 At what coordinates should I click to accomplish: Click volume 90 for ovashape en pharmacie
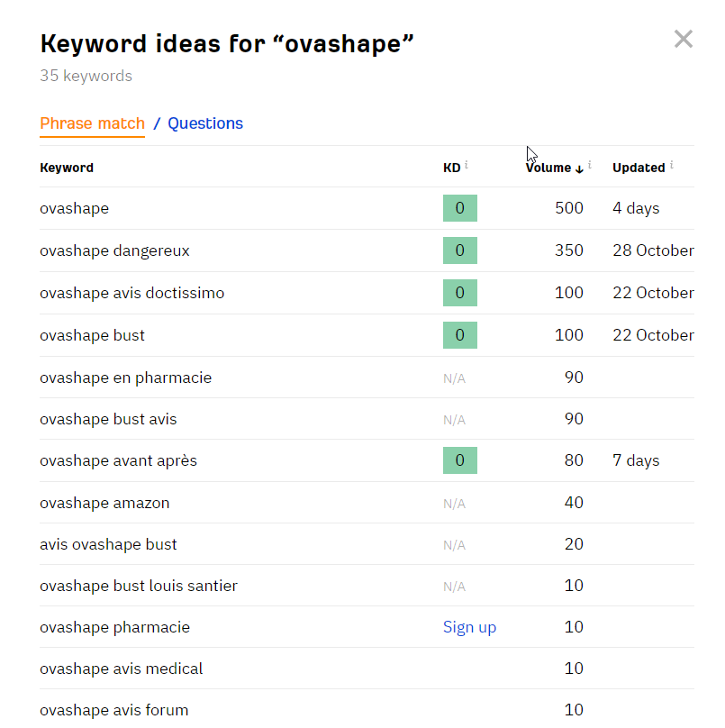click(x=574, y=378)
